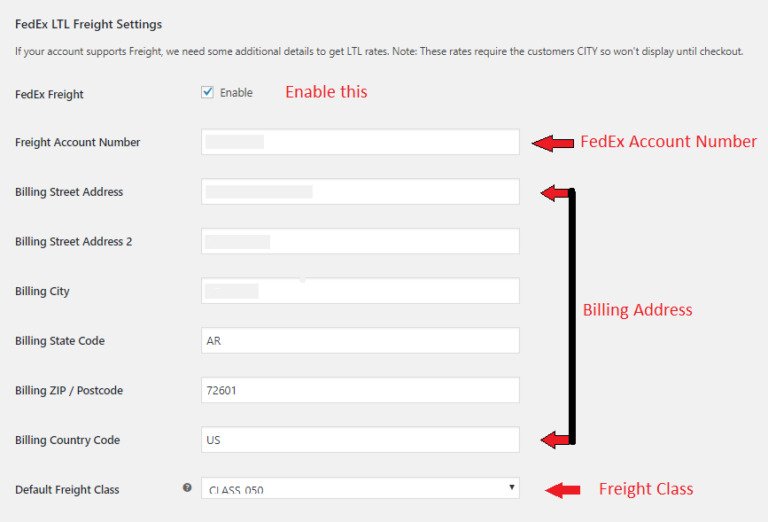The image size is (768, 522).
Task: Click the red arrow pointing at Billing Country Code
Action: (554, 439)
